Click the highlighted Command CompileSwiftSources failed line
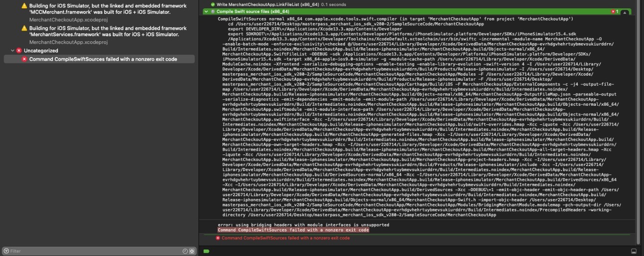The width and height of the screenshot is (644, 256). tap(293, 230)
